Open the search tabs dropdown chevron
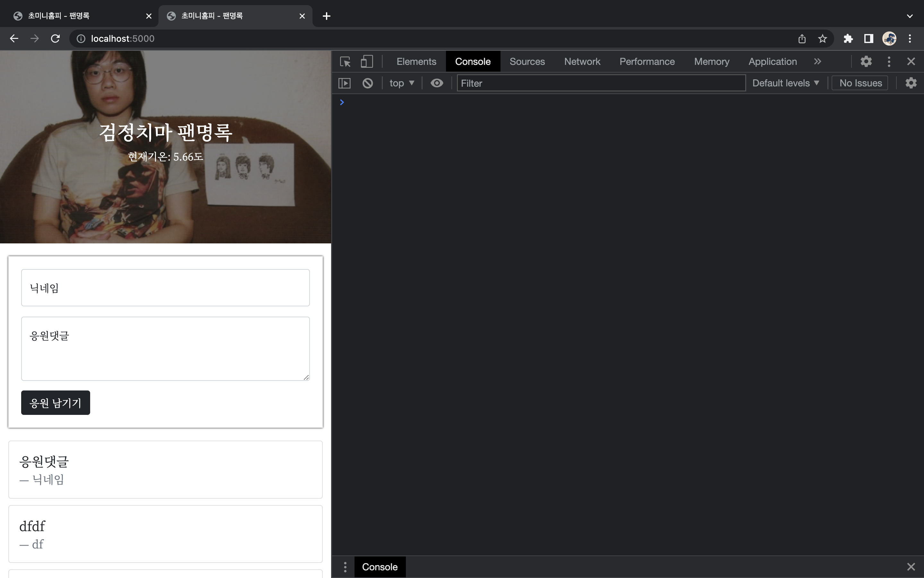924x578 pixels. tap(910, 16)
